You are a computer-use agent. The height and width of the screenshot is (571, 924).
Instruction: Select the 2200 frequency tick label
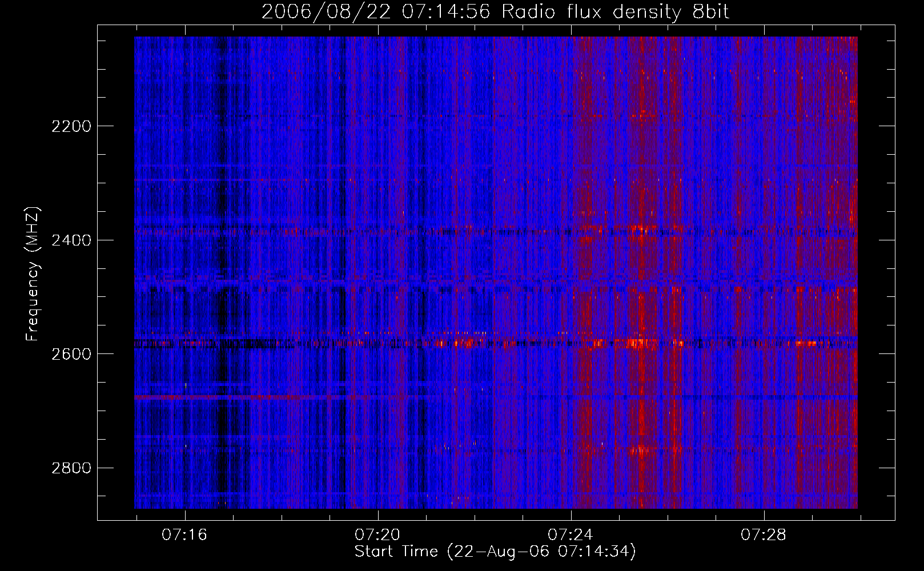click(x=71, y=126)
